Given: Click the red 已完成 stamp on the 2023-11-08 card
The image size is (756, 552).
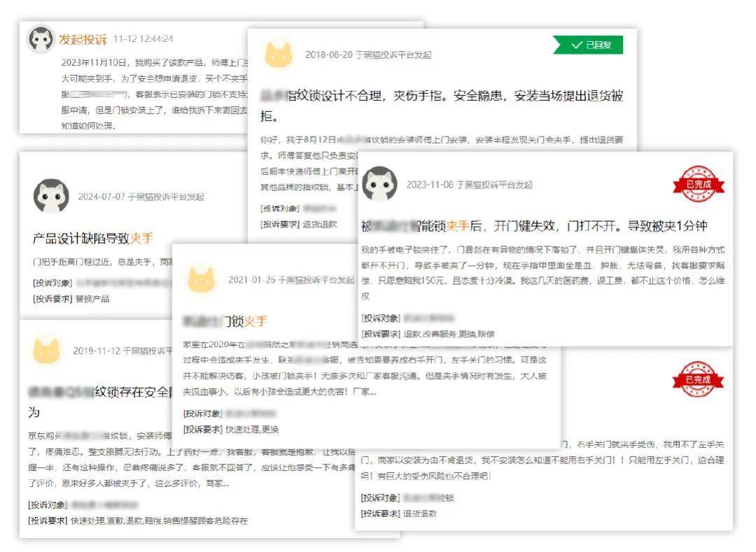Looking at the screenshot, I should [699, 183].
